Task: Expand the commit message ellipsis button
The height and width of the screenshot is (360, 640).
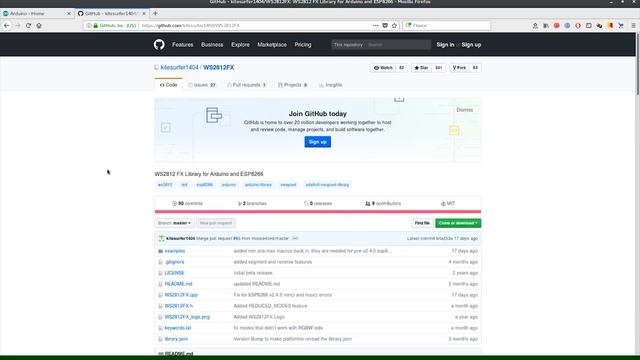Action: tap(295, 238)
